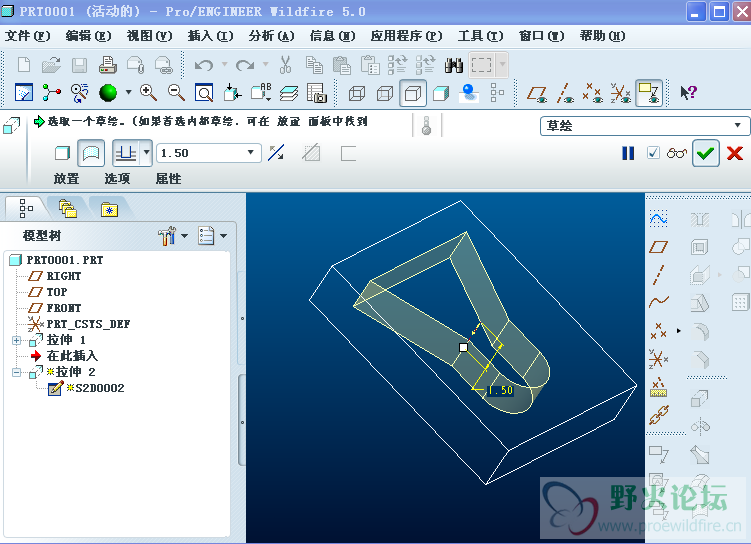Click the context help arrow icon
The width and height of the screenshot is (751, 544).
click(x=688, y=92)
